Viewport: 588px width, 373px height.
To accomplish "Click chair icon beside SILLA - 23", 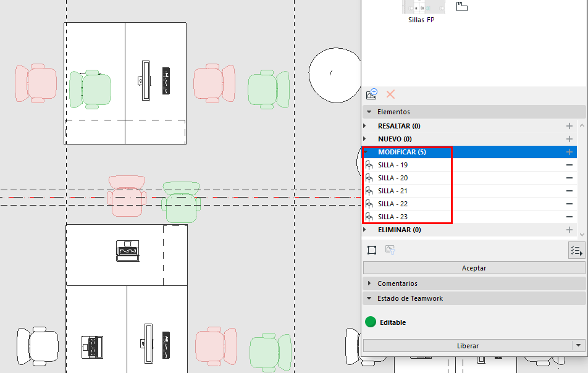I will coord(369,217).
